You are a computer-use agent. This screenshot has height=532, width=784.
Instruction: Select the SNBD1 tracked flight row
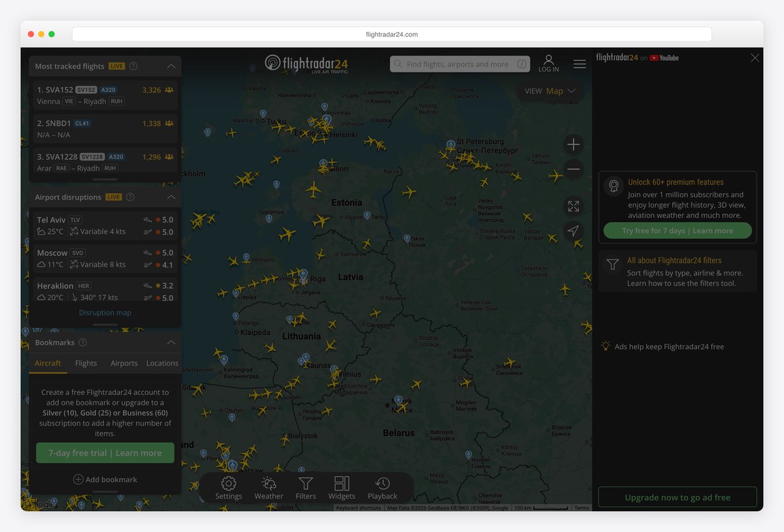(x=105, y=129)
